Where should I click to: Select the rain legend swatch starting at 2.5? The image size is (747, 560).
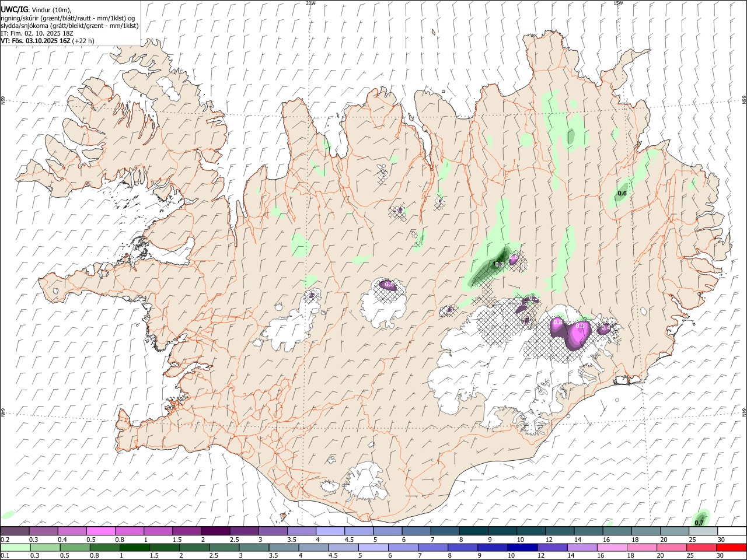(224, 548)
